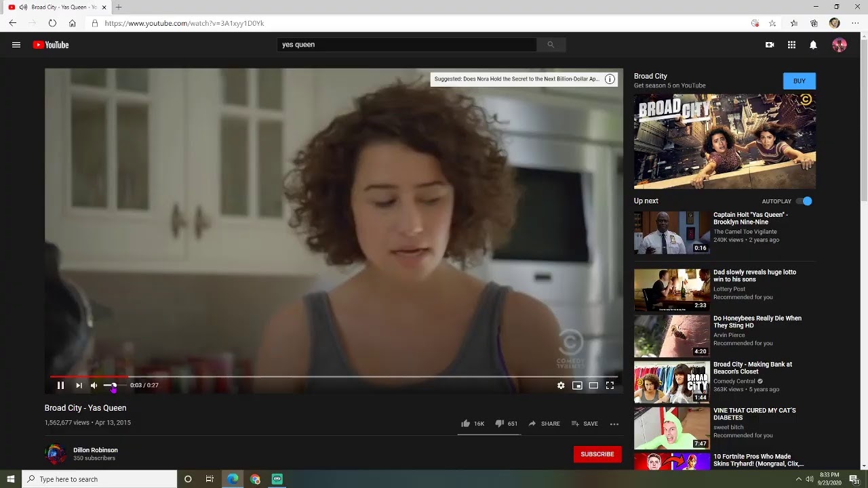
Task: Click the browser address bar URL
Action: [x=184, y=23]
